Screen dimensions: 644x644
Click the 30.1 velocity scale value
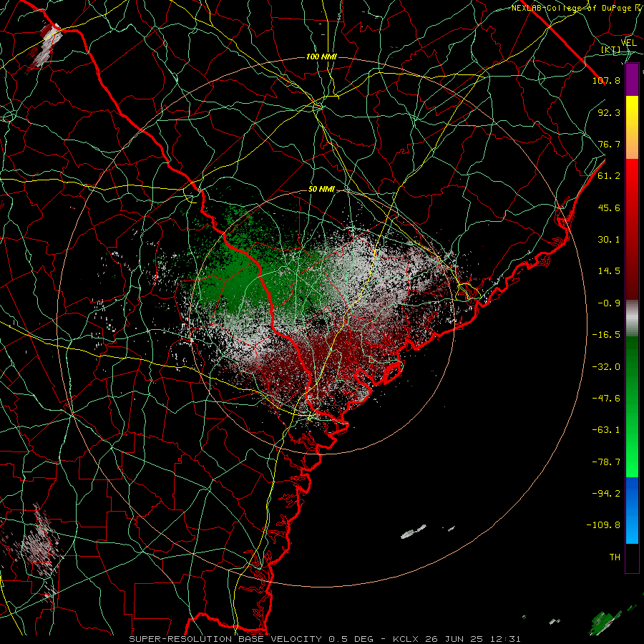(609, 240)
